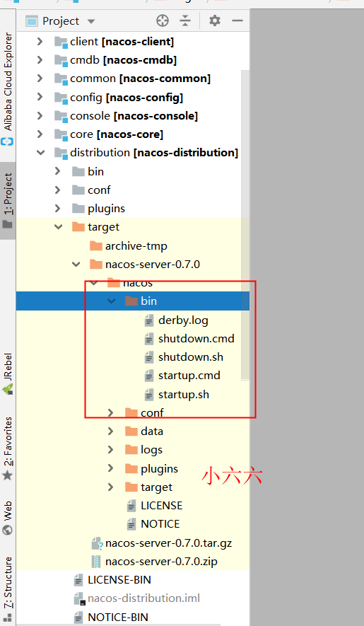Screen dimensions: 364x626
Task: Open the Project view dropdown arrow
Action: tap(91, 21)
